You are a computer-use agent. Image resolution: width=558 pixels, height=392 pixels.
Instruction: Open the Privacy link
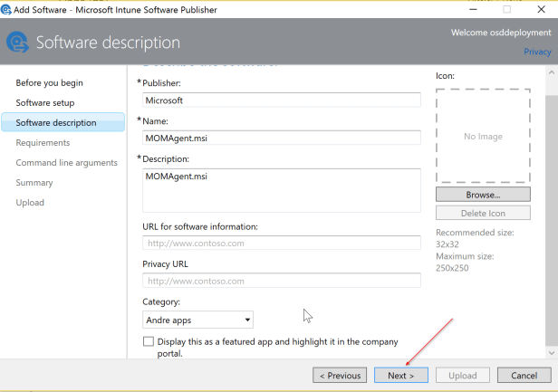coord(537,52)
